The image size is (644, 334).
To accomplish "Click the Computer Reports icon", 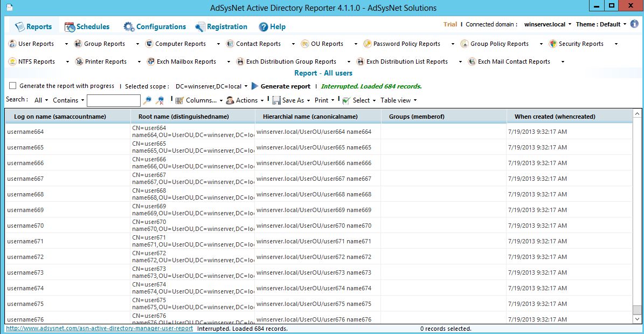I will pos(149,44).
